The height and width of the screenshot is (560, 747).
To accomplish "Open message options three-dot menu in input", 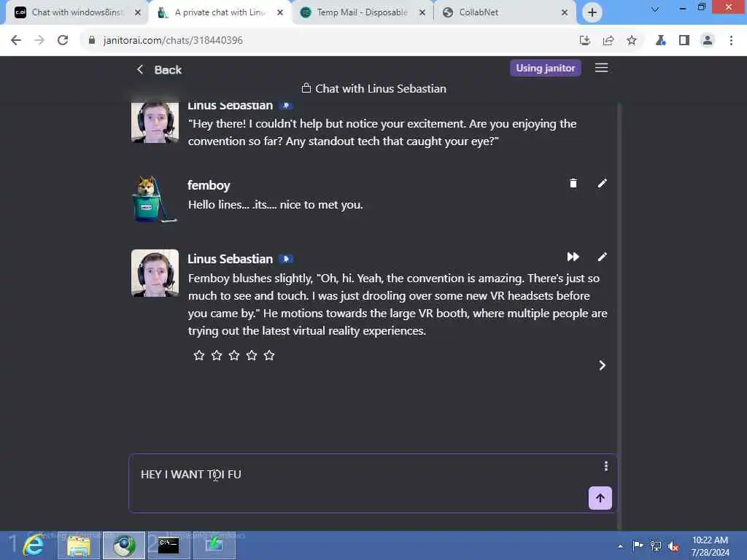I will pyautogui.click(x=605, y=466).
